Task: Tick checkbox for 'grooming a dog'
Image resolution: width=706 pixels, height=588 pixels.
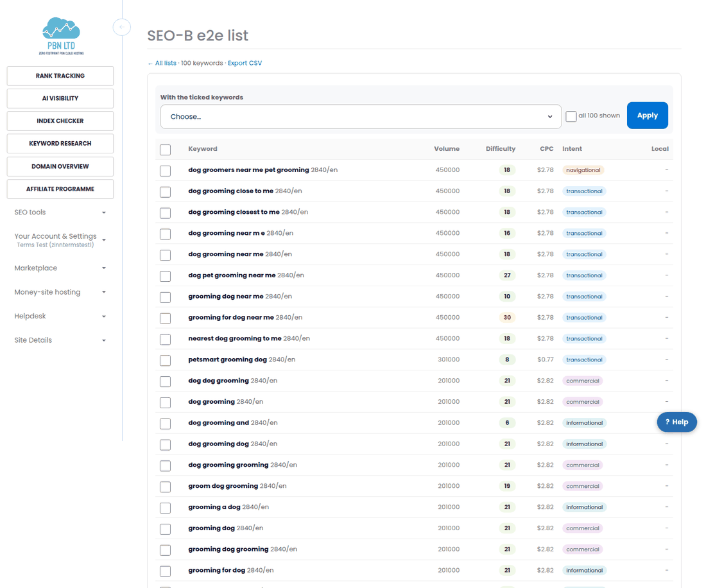Action: point(165,508)
